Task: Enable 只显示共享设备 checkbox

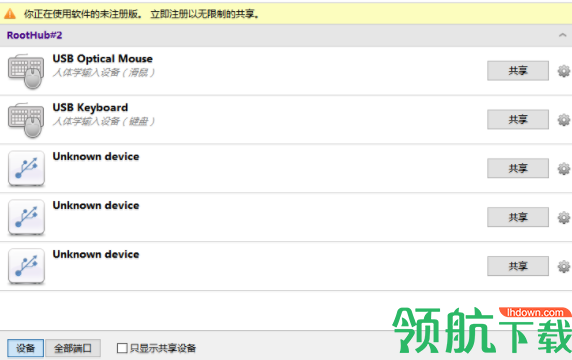Action: [122, 348]
